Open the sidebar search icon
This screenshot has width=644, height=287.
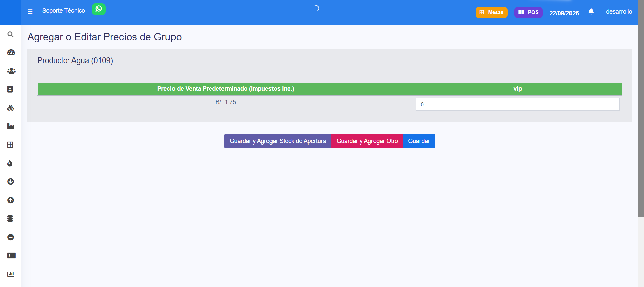coord(11,34)
